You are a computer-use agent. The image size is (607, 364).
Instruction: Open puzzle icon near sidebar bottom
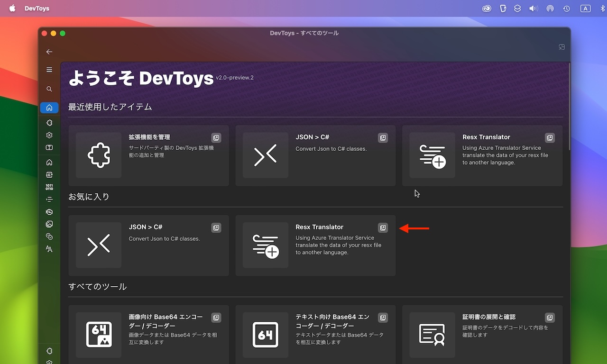[x=49, y=351]
